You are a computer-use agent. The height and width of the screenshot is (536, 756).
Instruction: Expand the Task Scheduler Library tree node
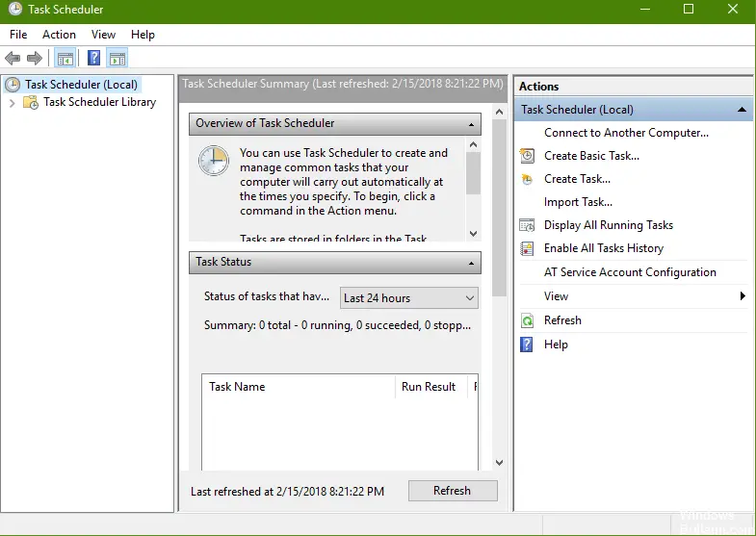click(x=13, y=103)
